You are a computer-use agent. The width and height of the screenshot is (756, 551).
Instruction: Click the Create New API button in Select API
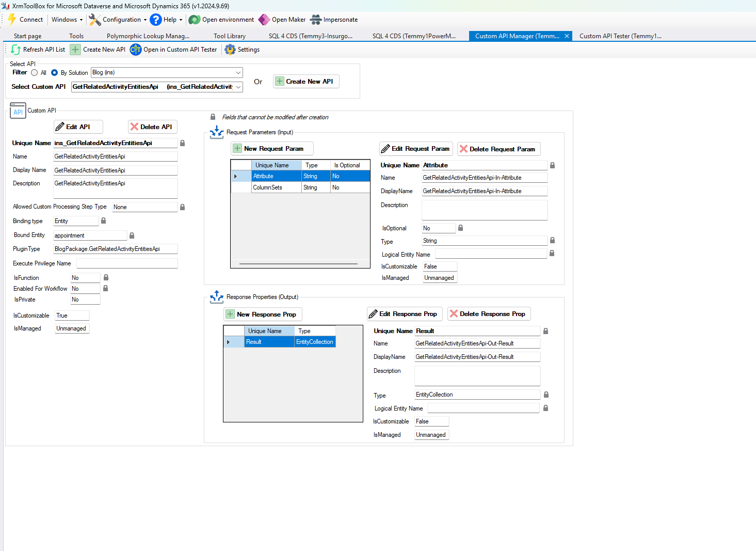(x=306, y=82)
